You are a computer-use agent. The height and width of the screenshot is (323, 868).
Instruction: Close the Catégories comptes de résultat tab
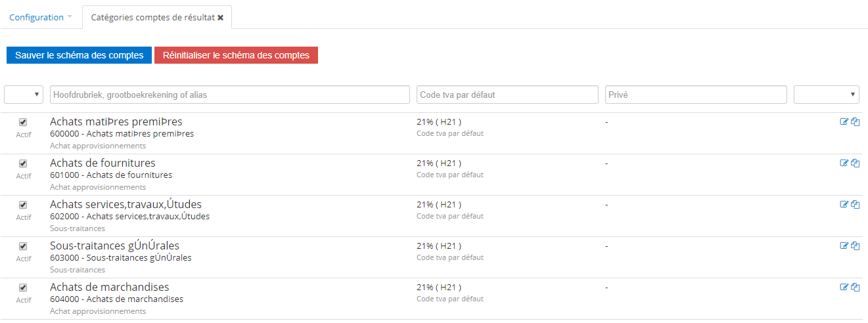[221, 18]
